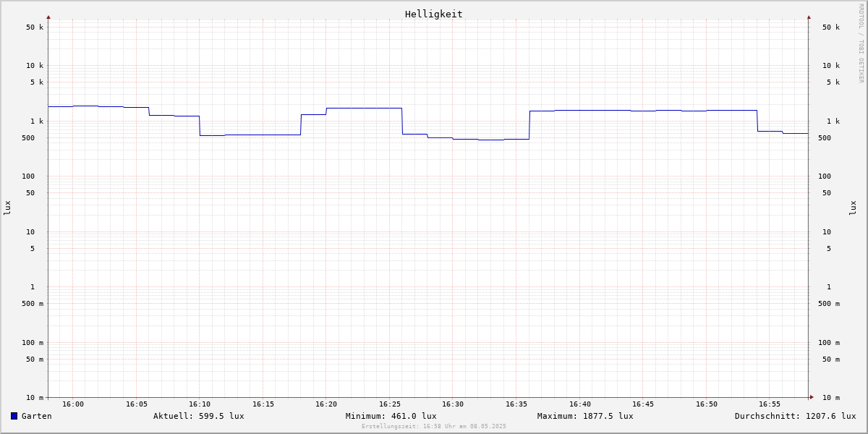Click the 500 m label on the right axis
868x434 pixels.
coord(829,304)
